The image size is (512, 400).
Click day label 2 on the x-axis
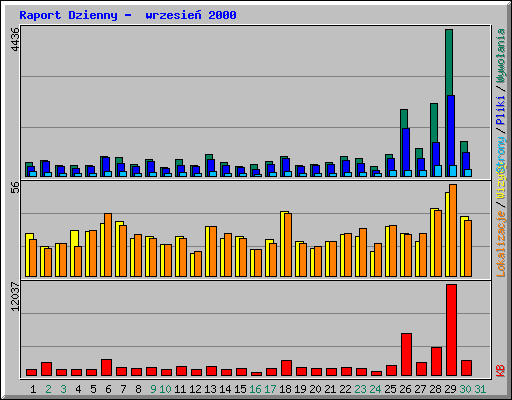pyautogui.click(x=48, y=389)
